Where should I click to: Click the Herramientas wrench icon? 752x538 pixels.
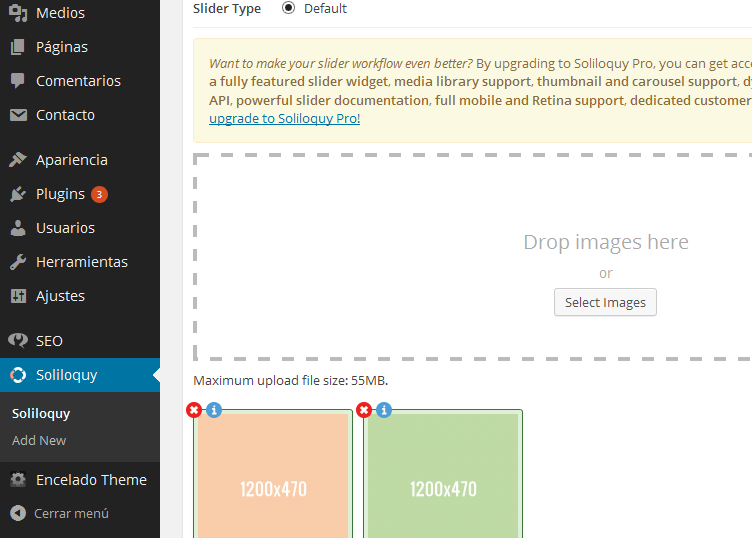(18, 262)
